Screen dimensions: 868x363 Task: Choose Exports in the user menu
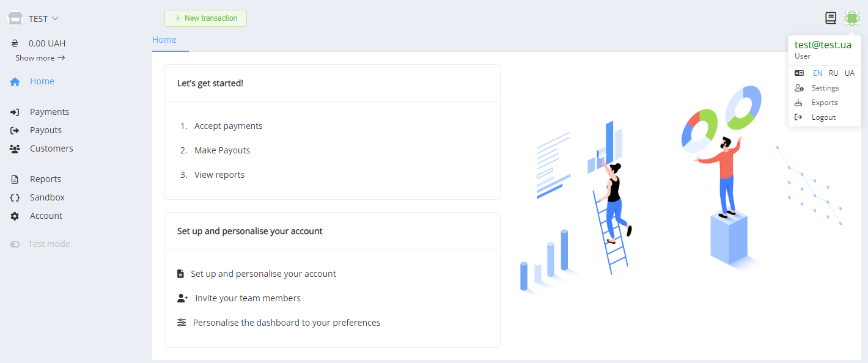(x=824, y=103)
